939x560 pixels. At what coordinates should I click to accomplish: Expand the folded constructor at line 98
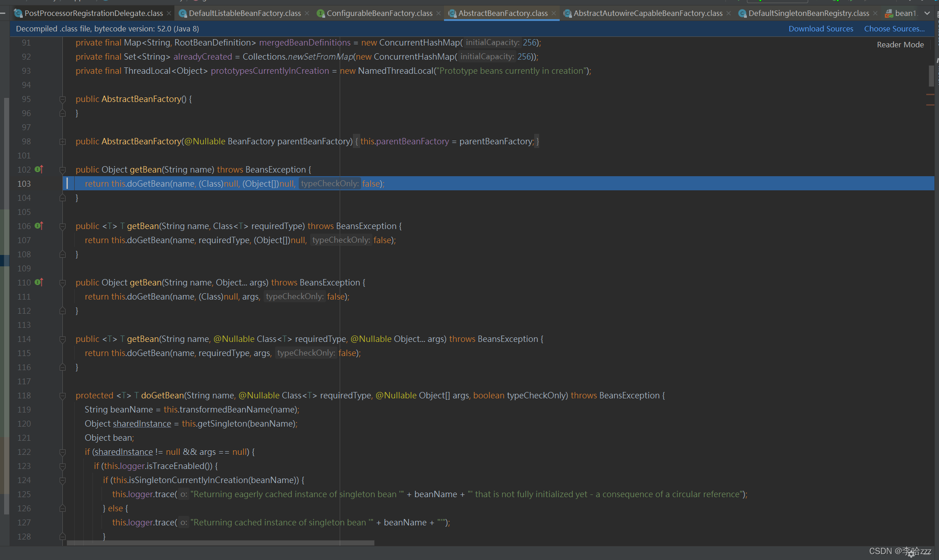coord(63,142)
